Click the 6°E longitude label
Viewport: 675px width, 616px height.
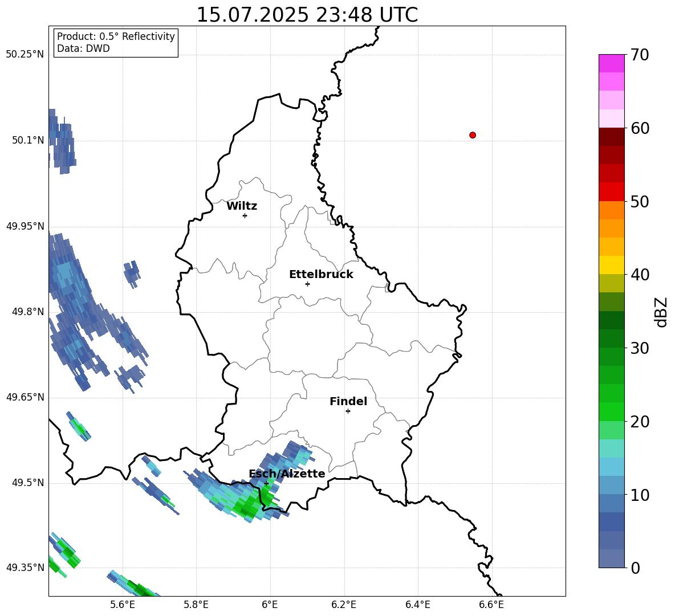270,605
